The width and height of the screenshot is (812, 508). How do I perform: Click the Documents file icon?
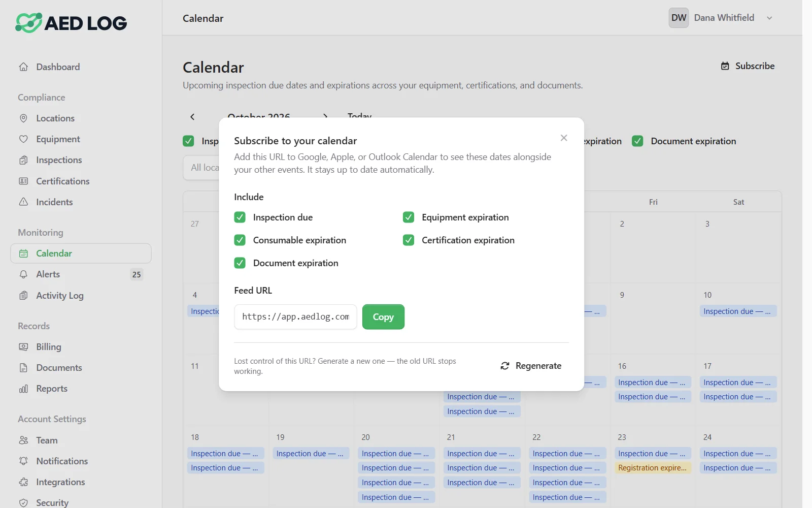23,368
